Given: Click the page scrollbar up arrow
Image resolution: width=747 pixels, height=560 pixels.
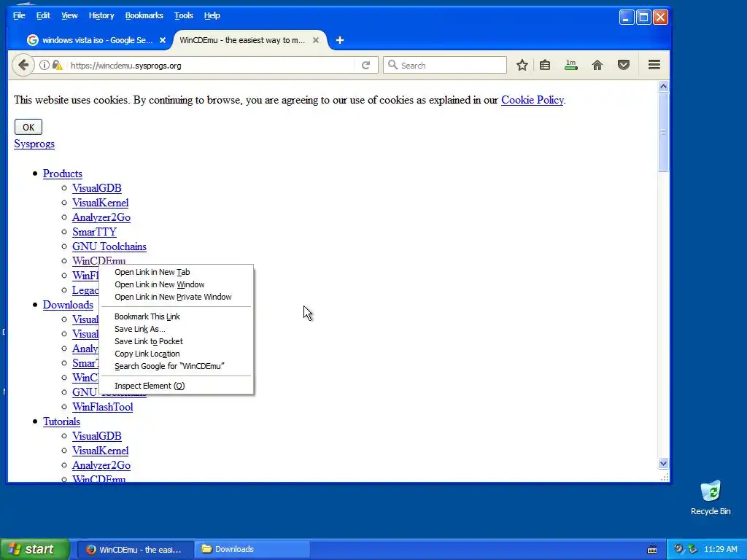Looking at the screenshot, I should (x=663, y=87).
